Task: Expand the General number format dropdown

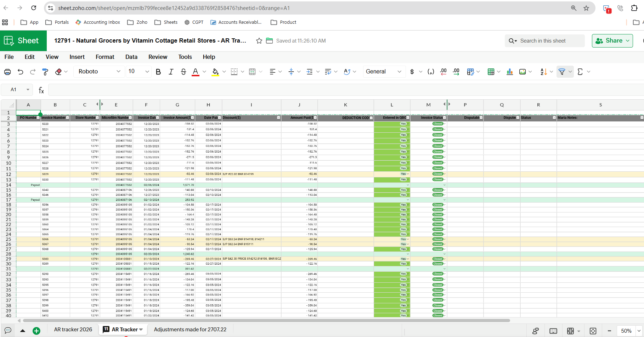Action: [384, 72]
